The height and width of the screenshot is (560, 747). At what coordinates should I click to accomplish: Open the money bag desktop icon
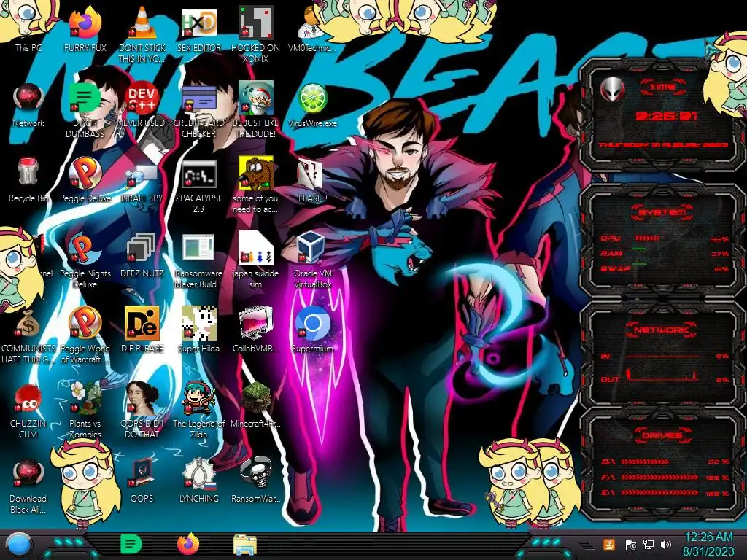[x=28, y=335]
